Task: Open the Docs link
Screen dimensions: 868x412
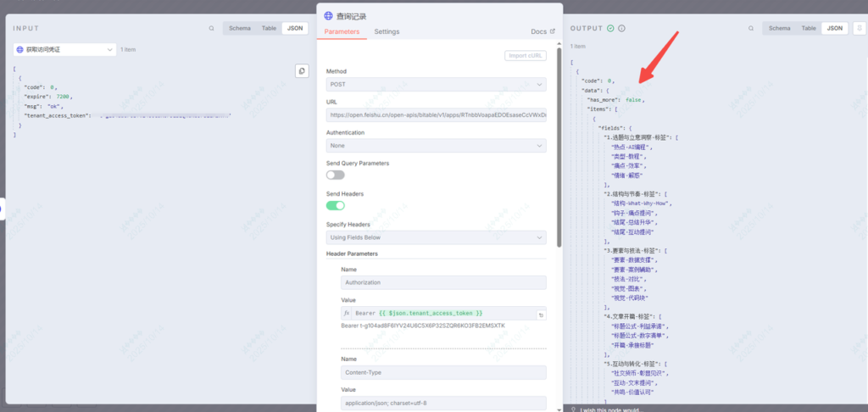Action: 542,31
